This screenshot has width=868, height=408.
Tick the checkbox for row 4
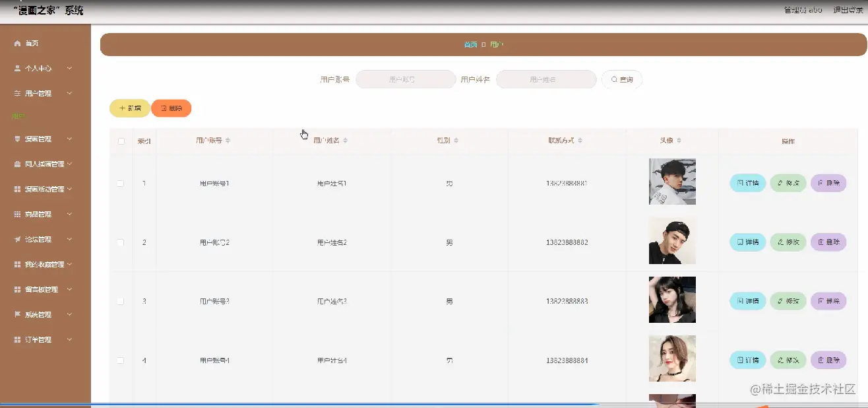pyautogui.click(x=121, y=360)
